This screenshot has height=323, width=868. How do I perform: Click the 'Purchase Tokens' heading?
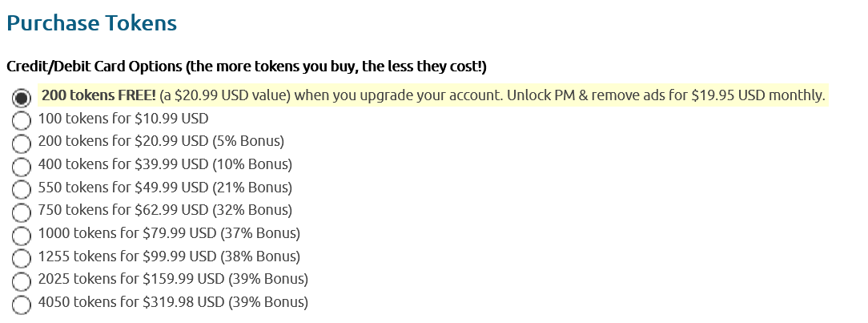(91, 23)
